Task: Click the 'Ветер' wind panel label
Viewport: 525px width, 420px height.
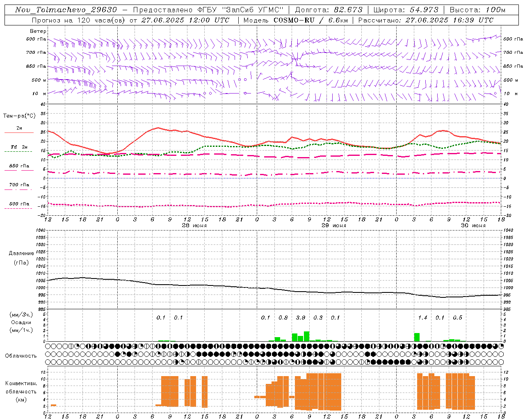Action: pos(38,31)
